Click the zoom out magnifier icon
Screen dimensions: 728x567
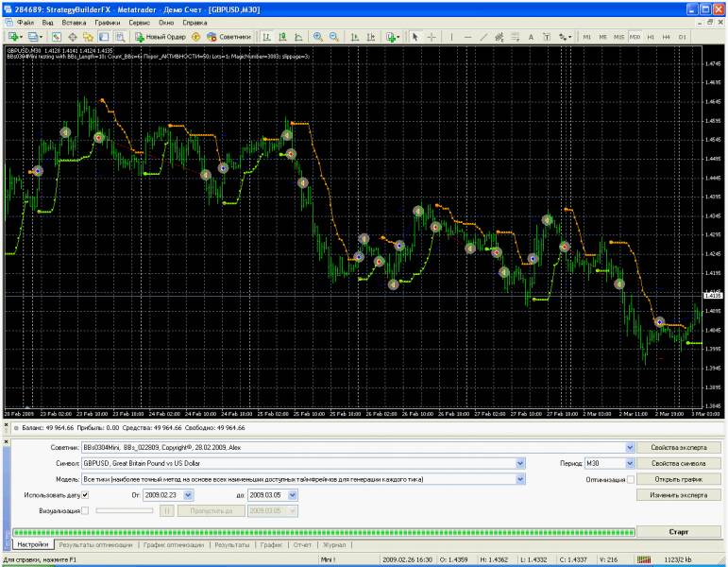[x=333, y=36]
